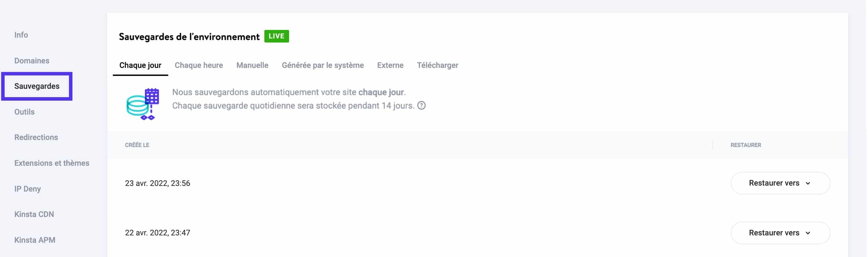Screen dimensions: 868x257
Task: Expand the chevron on the top restore button
Action: click(809, 183)
